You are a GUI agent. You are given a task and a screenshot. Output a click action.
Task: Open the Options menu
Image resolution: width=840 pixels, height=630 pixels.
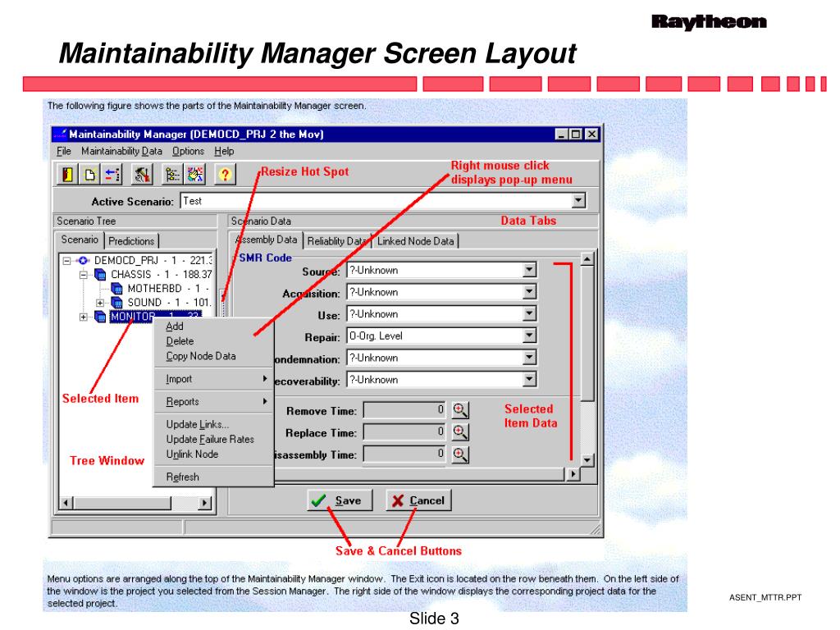pos(188,151)
